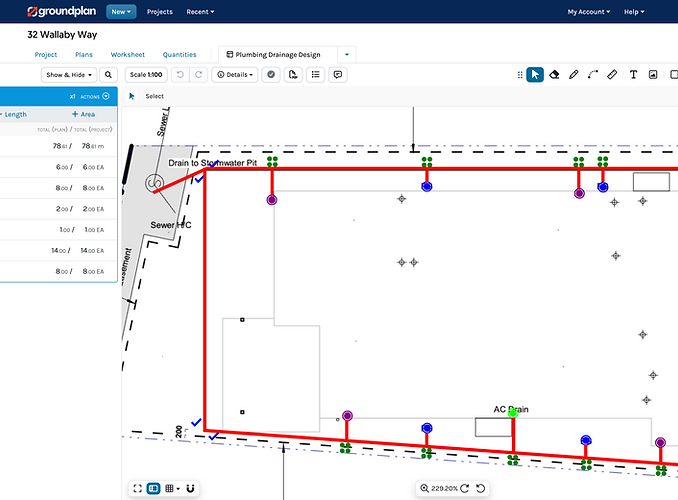Screen dimensions: 678x500
Task: Click the 32 Wallaby Way project title
Action: point(62,35)
